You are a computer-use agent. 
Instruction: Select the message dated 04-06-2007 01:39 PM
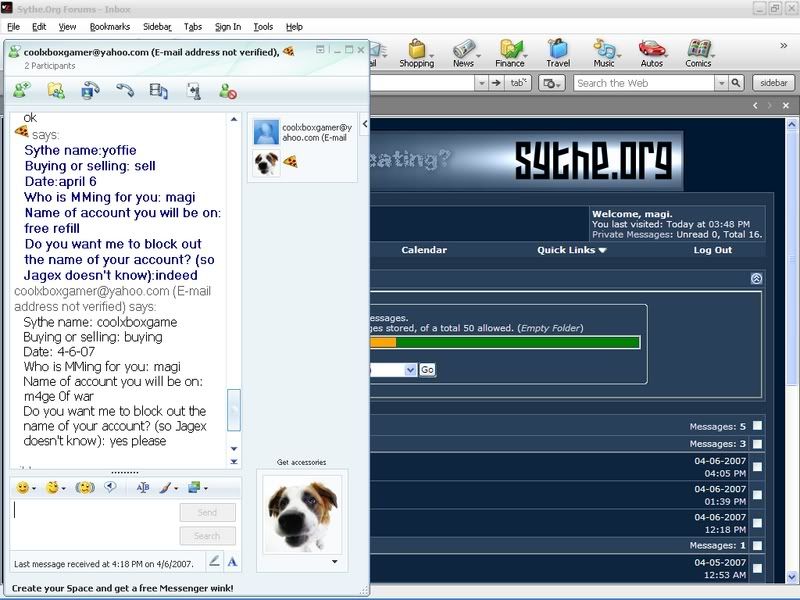coord(758,495)
